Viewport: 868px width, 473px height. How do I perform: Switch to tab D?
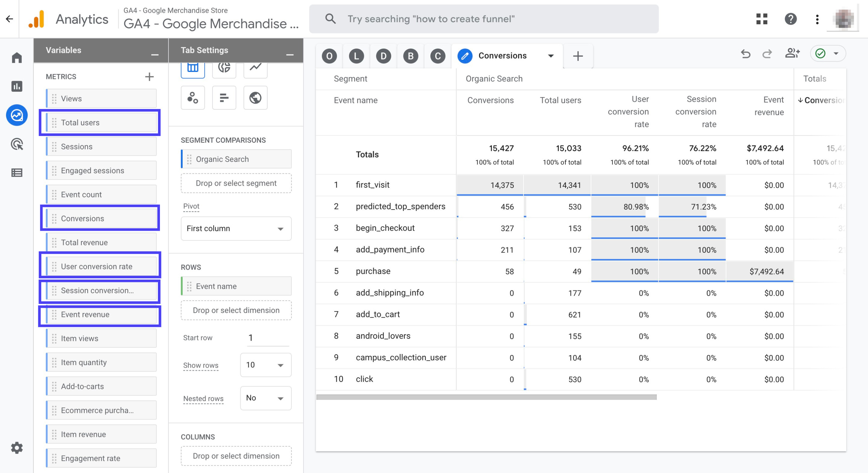pyautogui.click(x=383, y=56)
